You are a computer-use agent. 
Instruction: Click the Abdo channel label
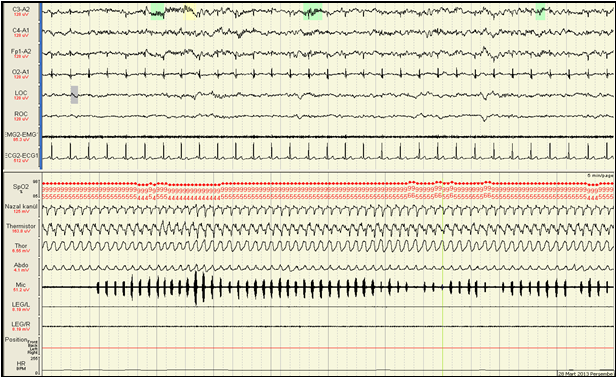click(x=21, y=265)
